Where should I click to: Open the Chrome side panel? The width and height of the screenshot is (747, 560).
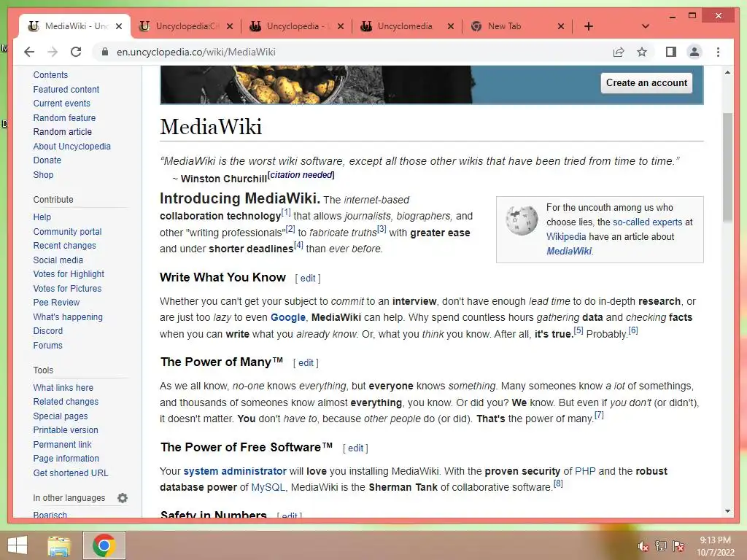pyautogui.click(x=671, y=52)
